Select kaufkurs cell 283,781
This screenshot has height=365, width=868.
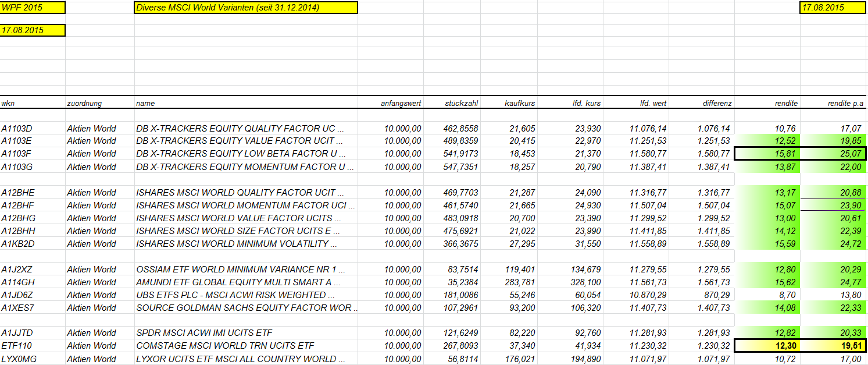coord(509,282)
